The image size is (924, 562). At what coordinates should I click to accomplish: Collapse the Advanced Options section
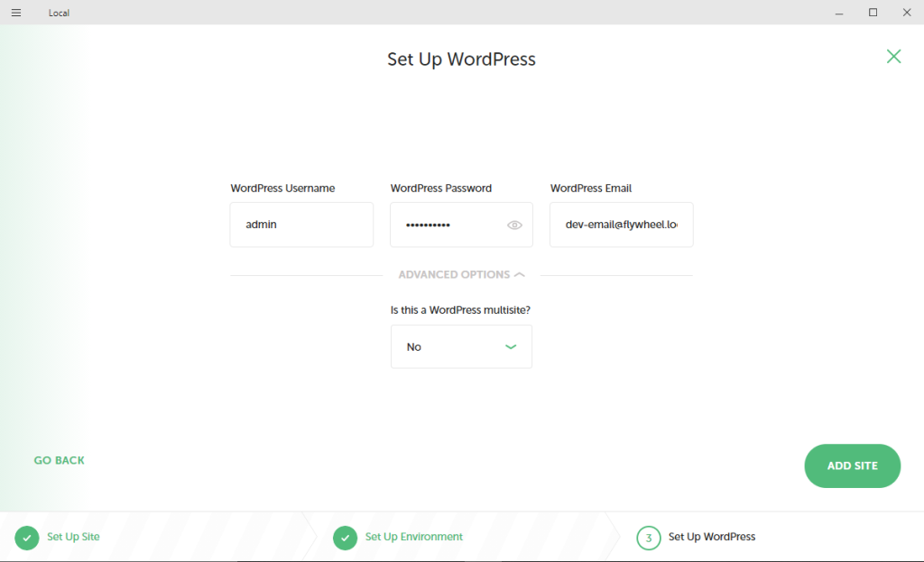461,274
